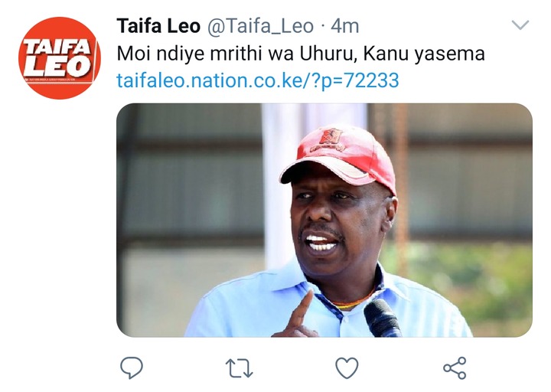This screenshot has height=392, width=551.
Task: Open the tweet's 4m timestamp
Action: (344, 26)
